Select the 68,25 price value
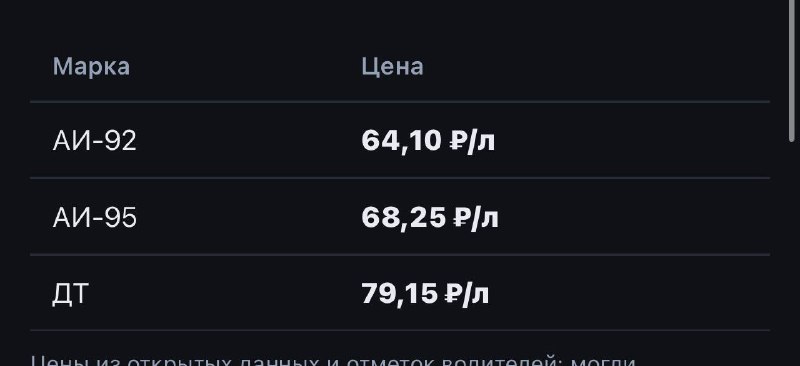This screenshot has width=800, height=366. point(404,218)
